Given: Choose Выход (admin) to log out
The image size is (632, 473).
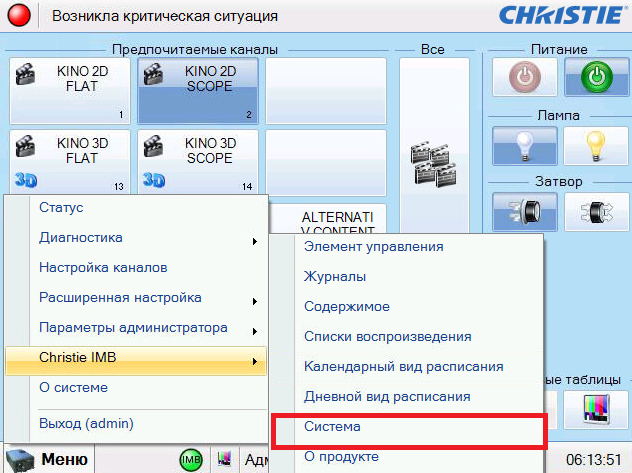Looking at the screenshot, I should click(136, 424).
